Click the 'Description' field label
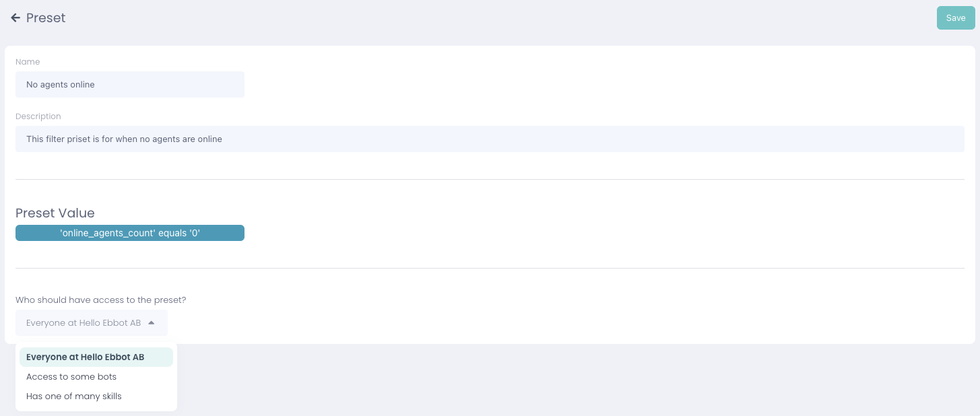980x416 pixels. pos(38,116)
